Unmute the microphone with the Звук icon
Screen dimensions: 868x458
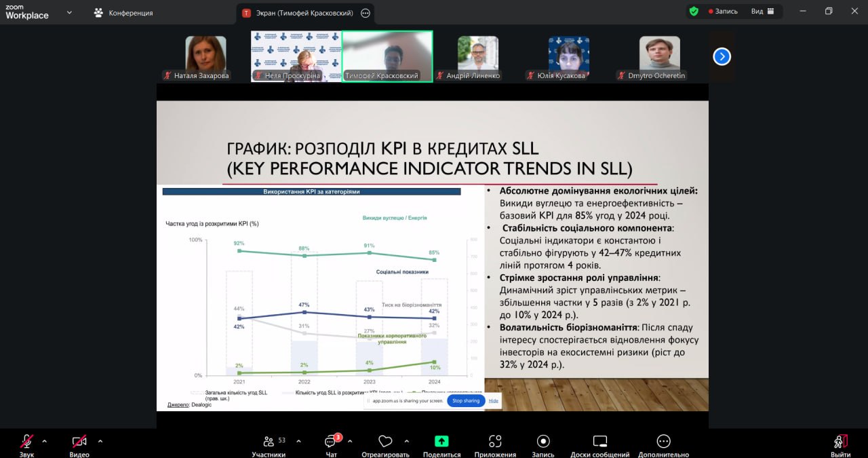27,442
